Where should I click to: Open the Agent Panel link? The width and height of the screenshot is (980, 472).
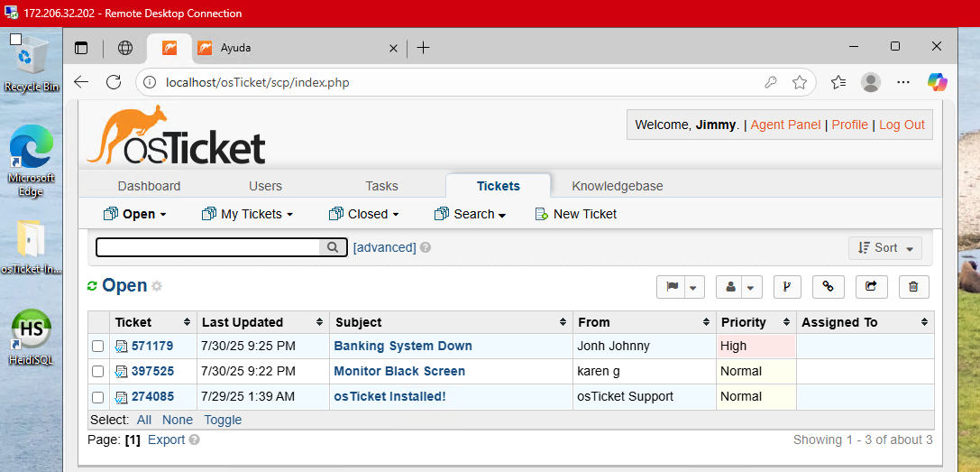click(x=785, y=125)
